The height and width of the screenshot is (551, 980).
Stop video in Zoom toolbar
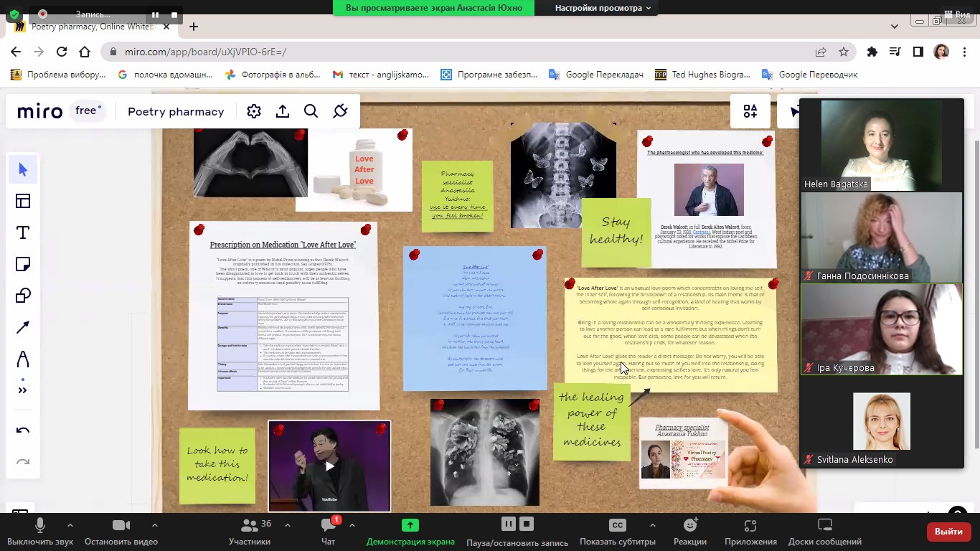(x=121, y=531)
